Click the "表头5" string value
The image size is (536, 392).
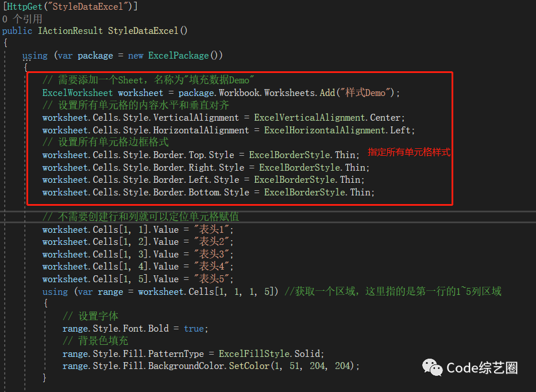[x=214, y=279]
